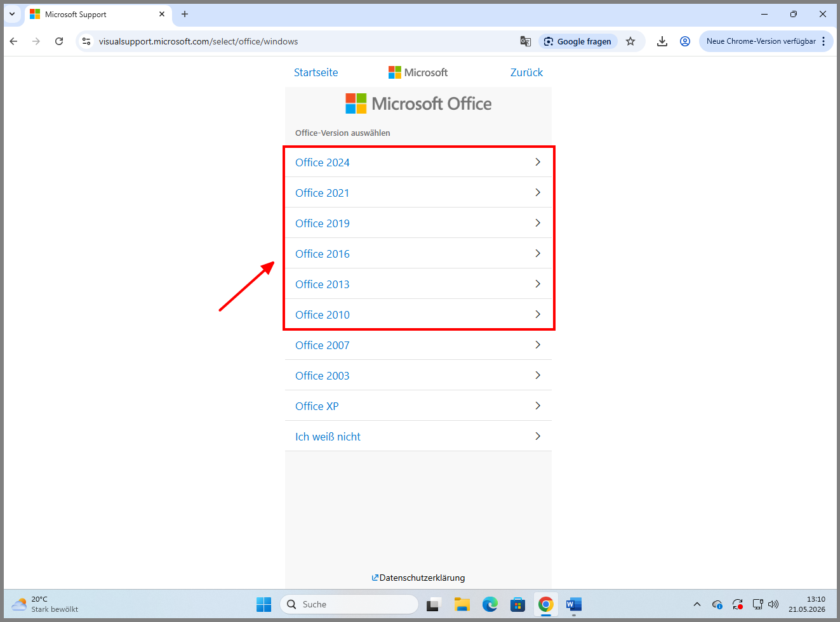840x622 pixels.
Task: Open Task View in the taskbar
Action: pos(434,604)
